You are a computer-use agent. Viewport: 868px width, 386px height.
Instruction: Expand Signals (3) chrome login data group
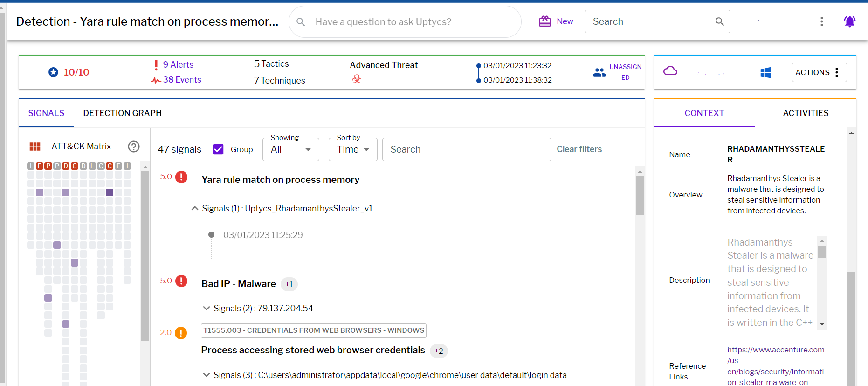[x=207, y=375]
